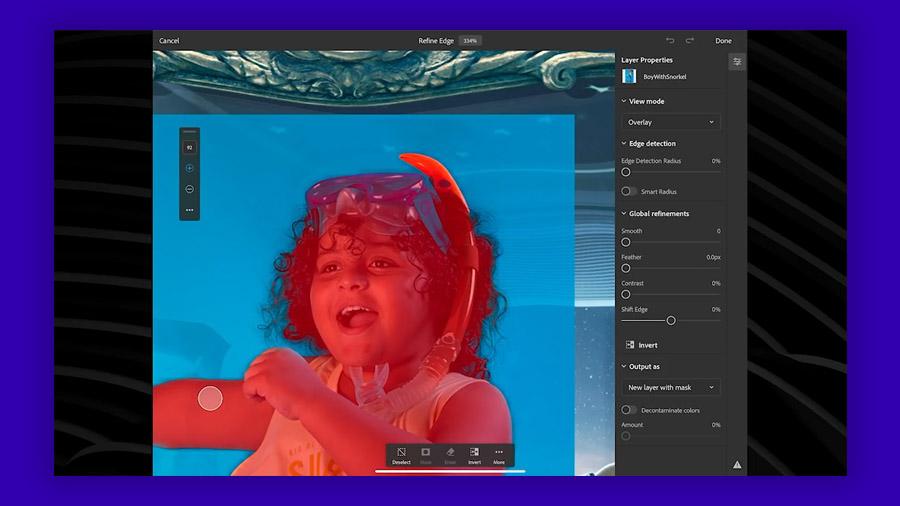Screen dimensions: 900x506
Task: Click the Shift Edge slider handle
Action: [x=670, y=321]
